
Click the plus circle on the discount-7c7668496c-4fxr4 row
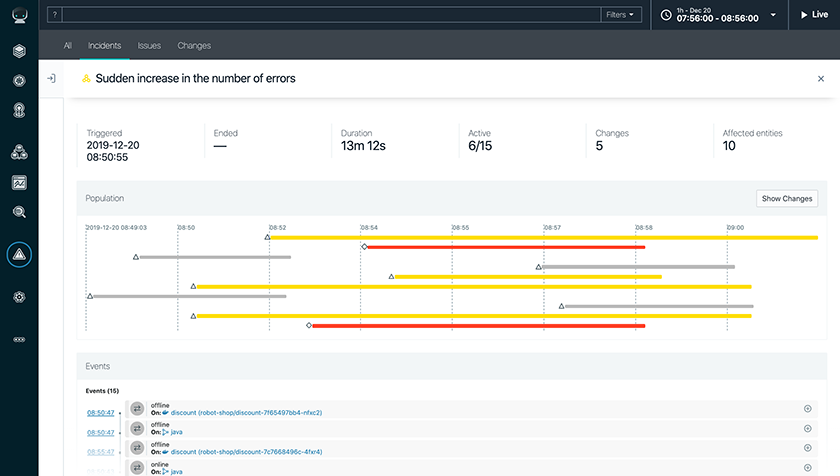808,448
